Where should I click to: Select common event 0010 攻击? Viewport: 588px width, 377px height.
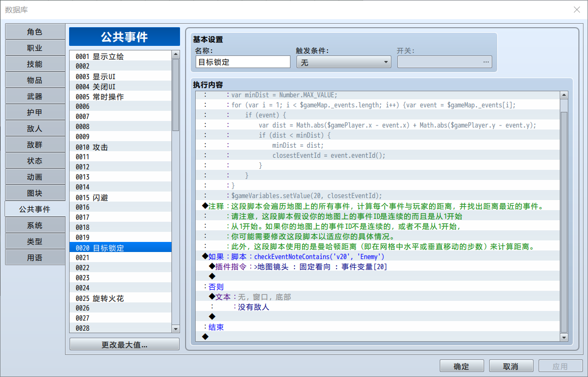[121, 147]
